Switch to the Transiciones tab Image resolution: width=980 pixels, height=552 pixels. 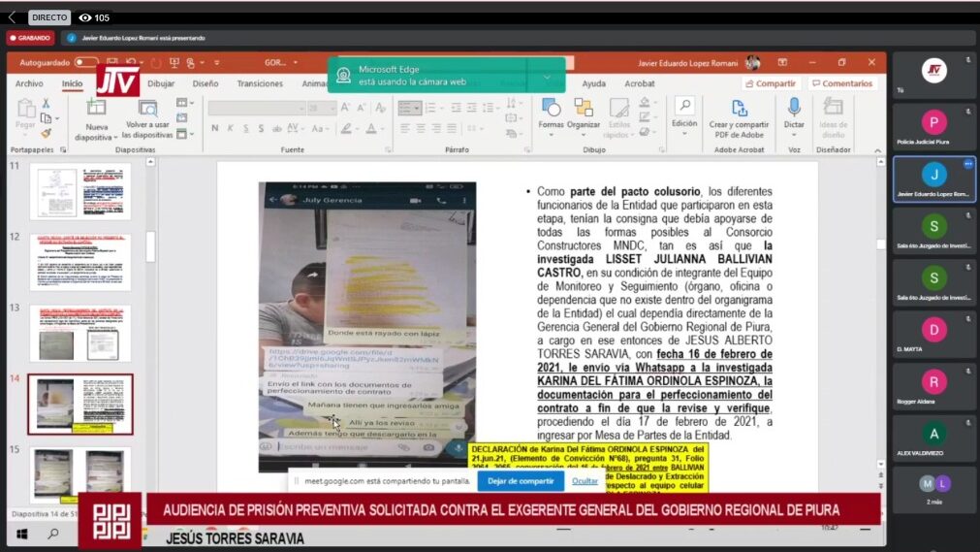point(260,84)
